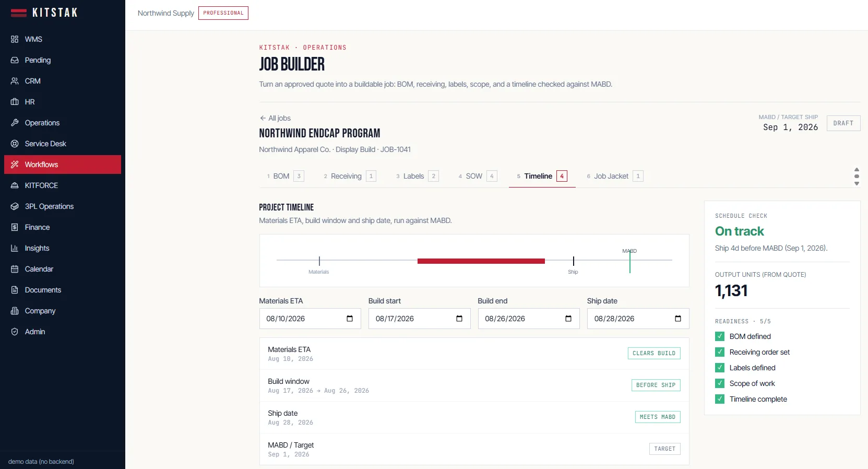Open the Labels tab
868x469 pixels.
tap(417, 176)
